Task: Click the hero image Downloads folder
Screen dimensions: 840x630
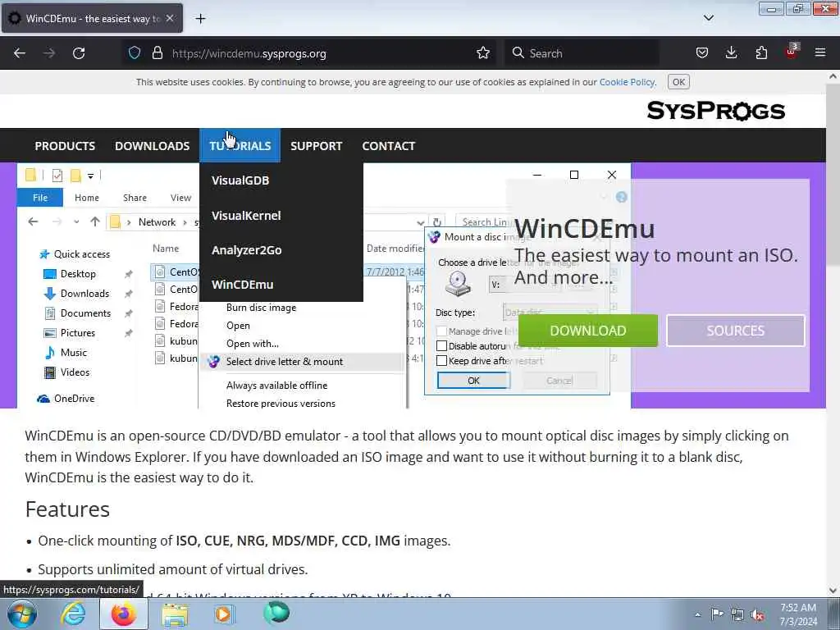Action: coord(76,294)
